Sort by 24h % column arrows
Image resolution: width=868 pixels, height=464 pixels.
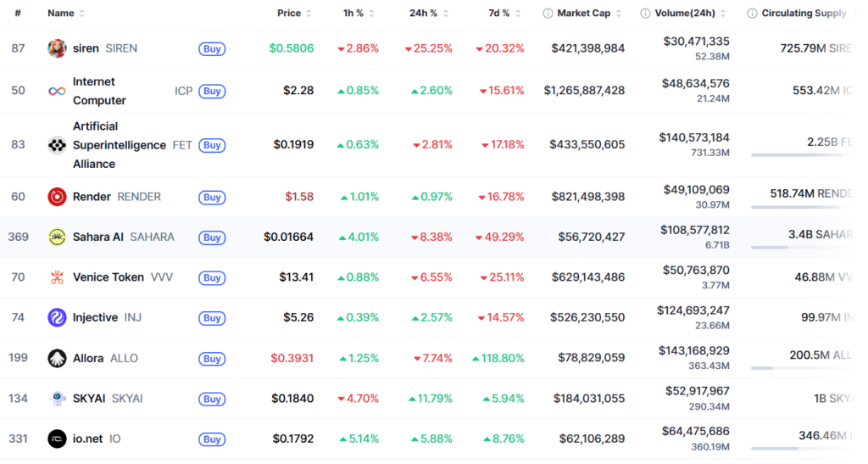(446, 14)
